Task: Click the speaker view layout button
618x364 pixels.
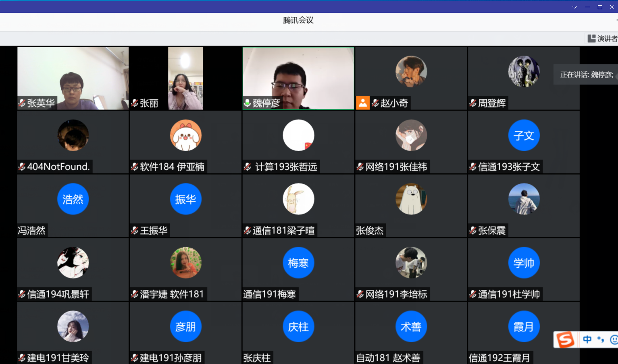Action: pyautogui.click(x=602, y=39)
